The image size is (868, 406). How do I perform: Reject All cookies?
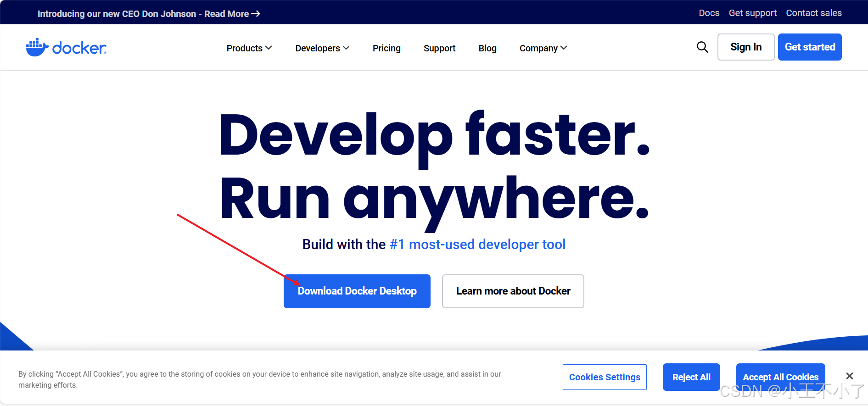[x=691, y=377]
